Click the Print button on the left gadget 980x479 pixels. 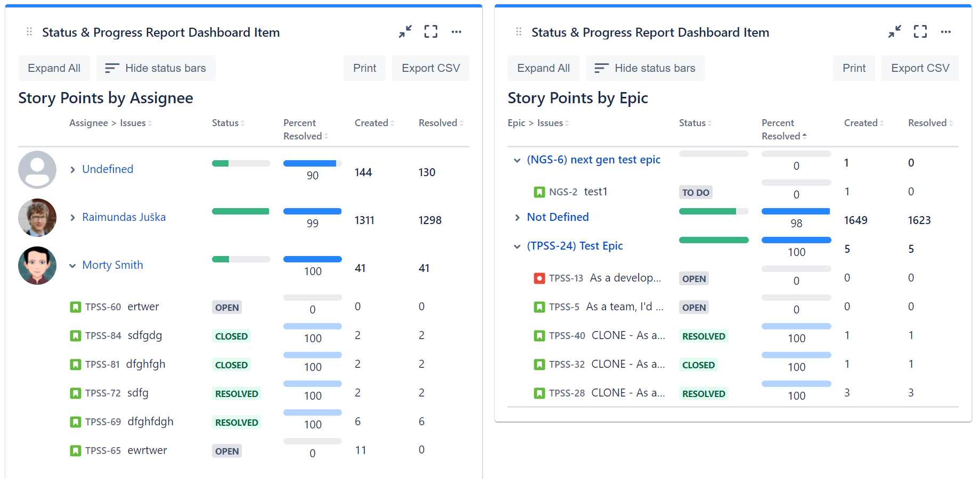pos(364,68)
